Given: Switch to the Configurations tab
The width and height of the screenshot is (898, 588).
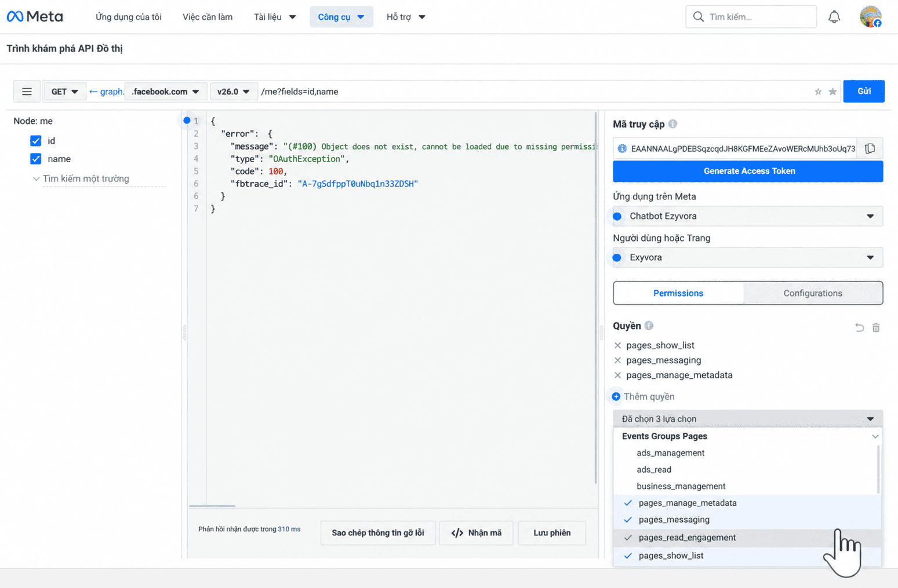Looking at the screenshot, I should click(813, 293).
